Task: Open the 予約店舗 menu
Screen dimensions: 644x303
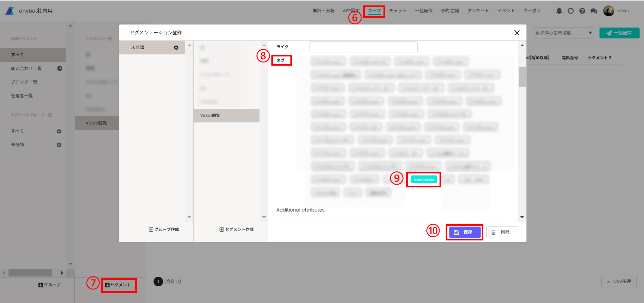Action: (450, 11)
